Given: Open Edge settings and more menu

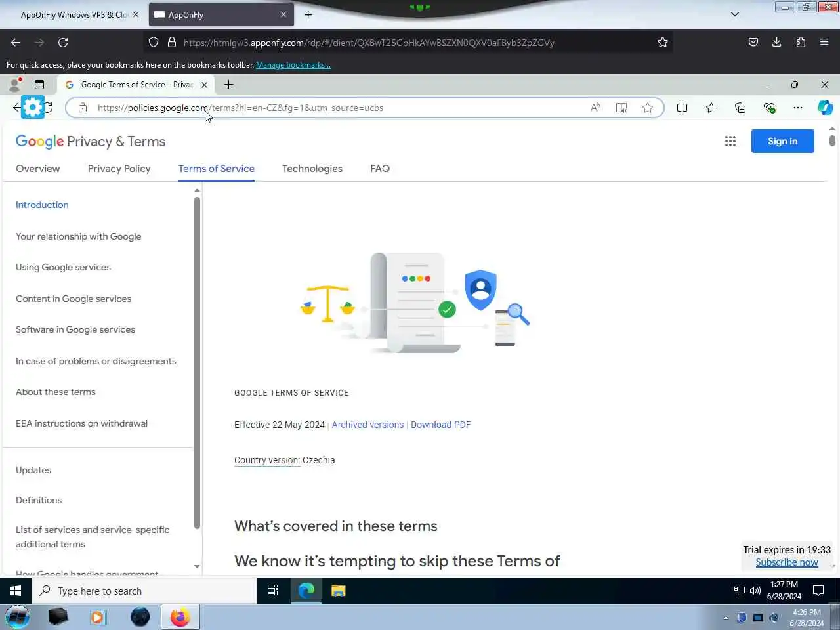Looking at the screenshot, I should 798,108.
